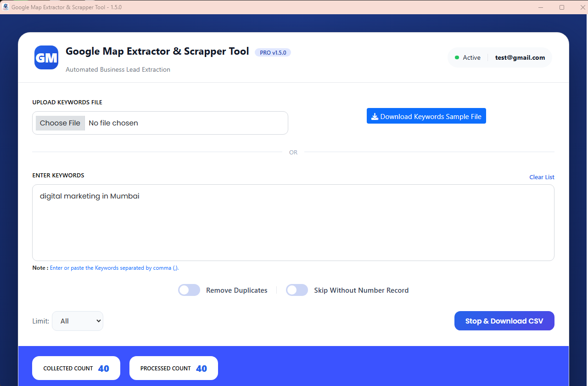Click the keywords separated by comma note
Screen dimensions: 588x386
114,268
